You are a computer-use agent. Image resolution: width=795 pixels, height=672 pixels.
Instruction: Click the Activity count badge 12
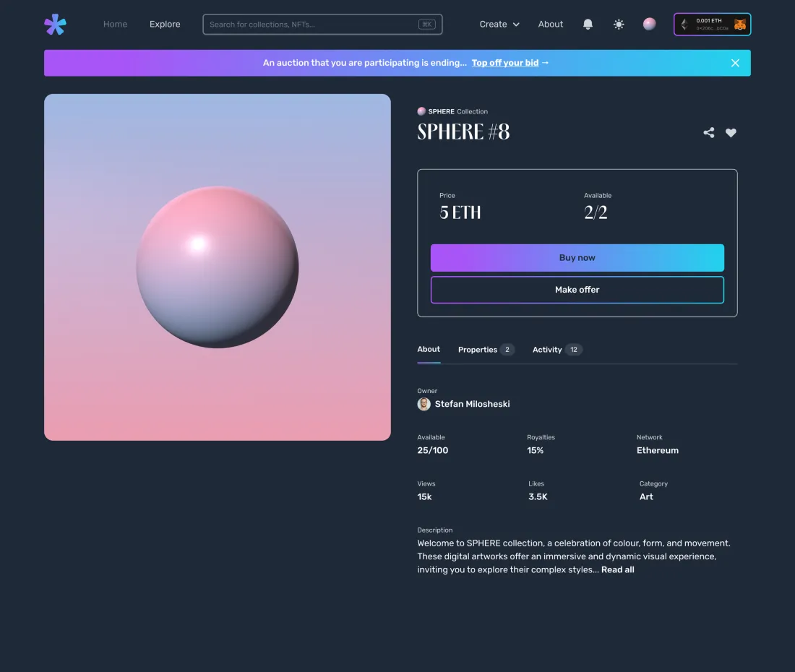click(573, 350)
